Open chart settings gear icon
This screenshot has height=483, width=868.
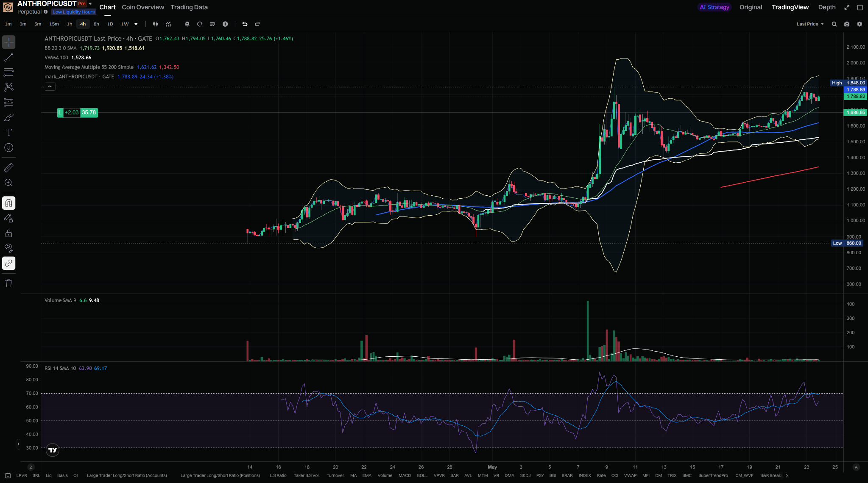point(860,24)
